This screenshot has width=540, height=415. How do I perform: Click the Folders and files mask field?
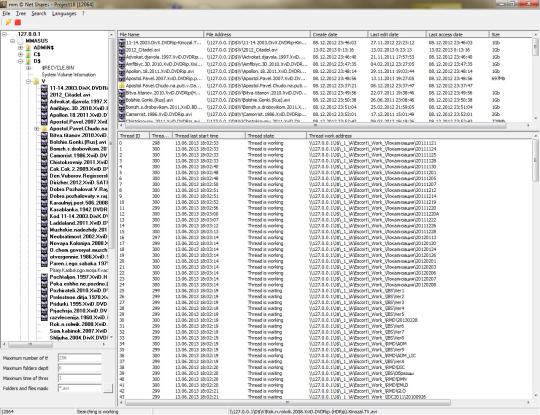[80, 388]
